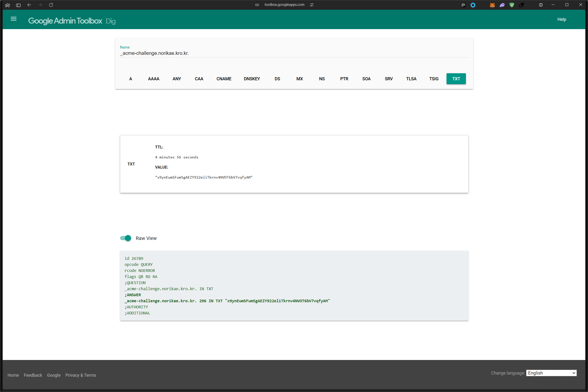This screenshot has width=588, height=392.
Task: Minimize the browser window
Action: (553, 5)
